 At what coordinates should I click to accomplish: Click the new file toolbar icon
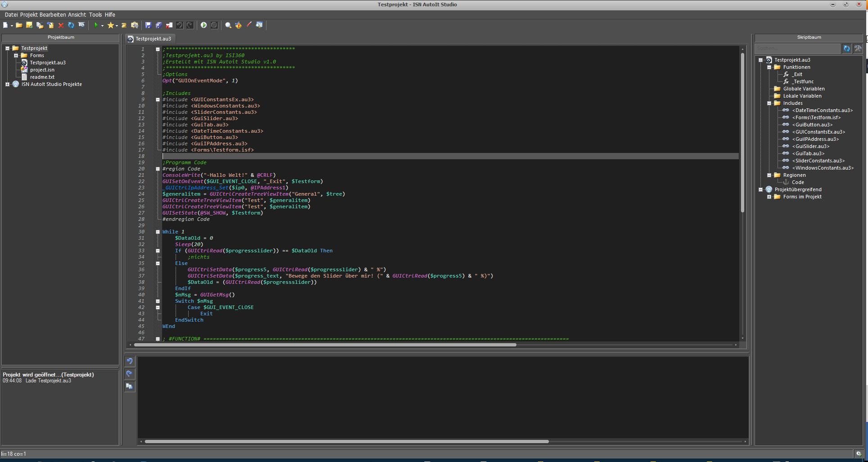(x=6, y=25)
